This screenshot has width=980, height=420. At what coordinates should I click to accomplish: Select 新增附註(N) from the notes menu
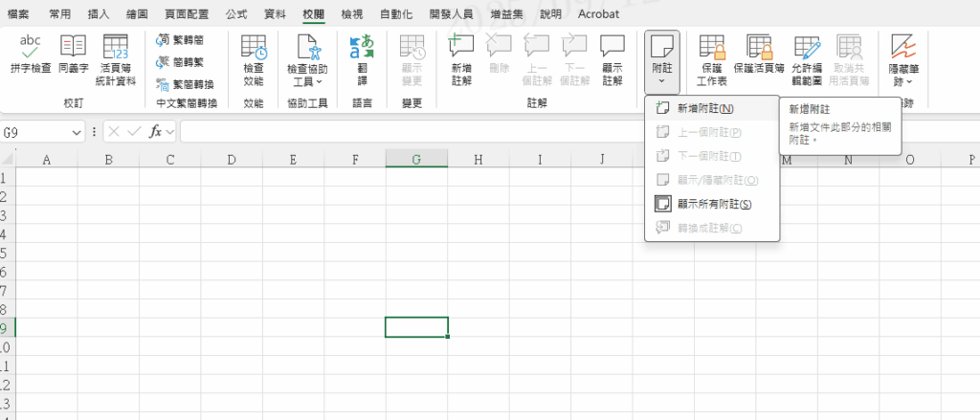[x=704, y=109]
